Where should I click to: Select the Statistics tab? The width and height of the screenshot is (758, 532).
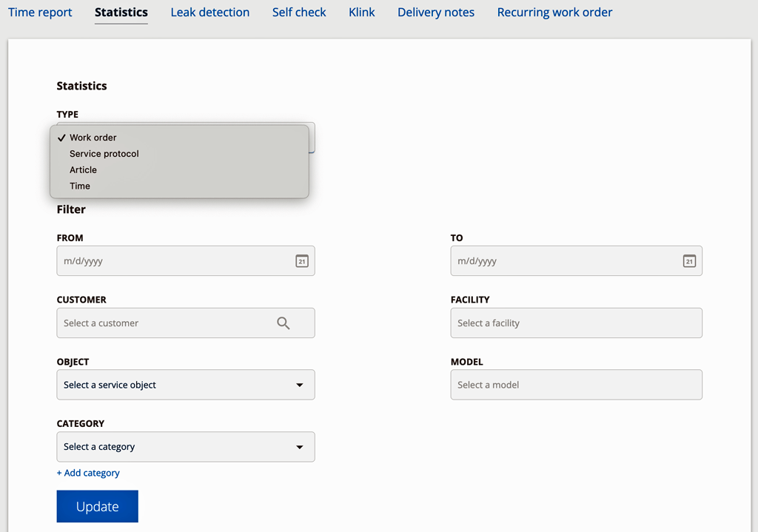click(121, 12)
